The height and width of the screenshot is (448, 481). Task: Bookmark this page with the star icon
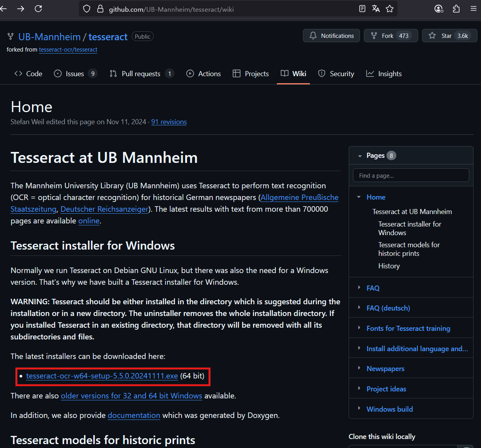(390, 9)
